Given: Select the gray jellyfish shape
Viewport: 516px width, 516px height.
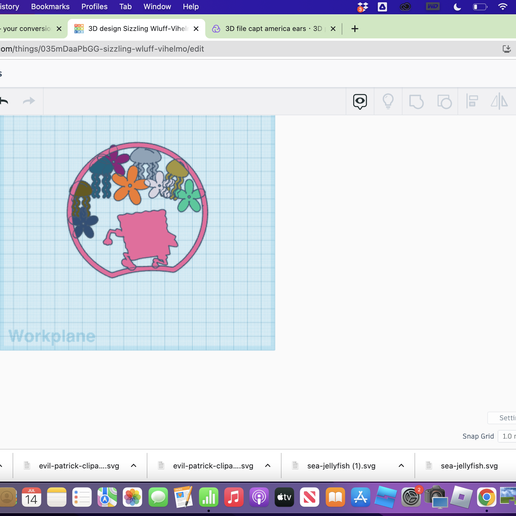Looking at the screenshot, I should click(146, 157).
